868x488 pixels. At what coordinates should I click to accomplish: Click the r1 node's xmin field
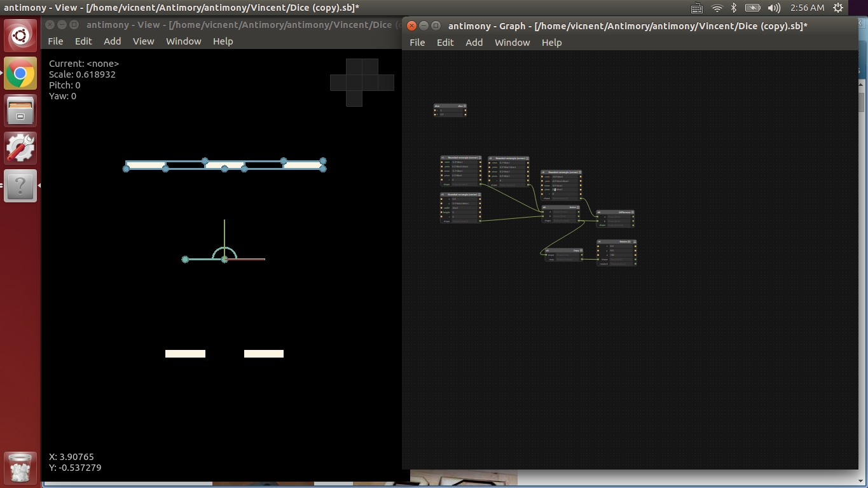[464, 162]
